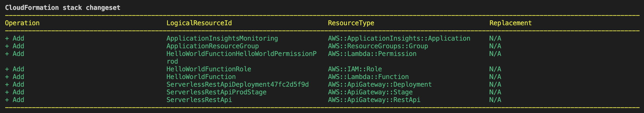644x113 pixels.
Task: Click the HelloWorldFunction resource ID
Action: (x=201, y=77)
